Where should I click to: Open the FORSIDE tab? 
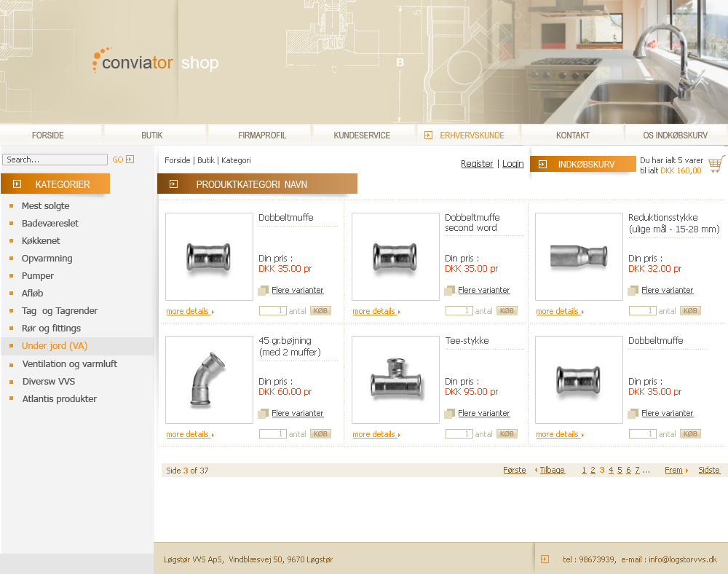coord(48,135)
